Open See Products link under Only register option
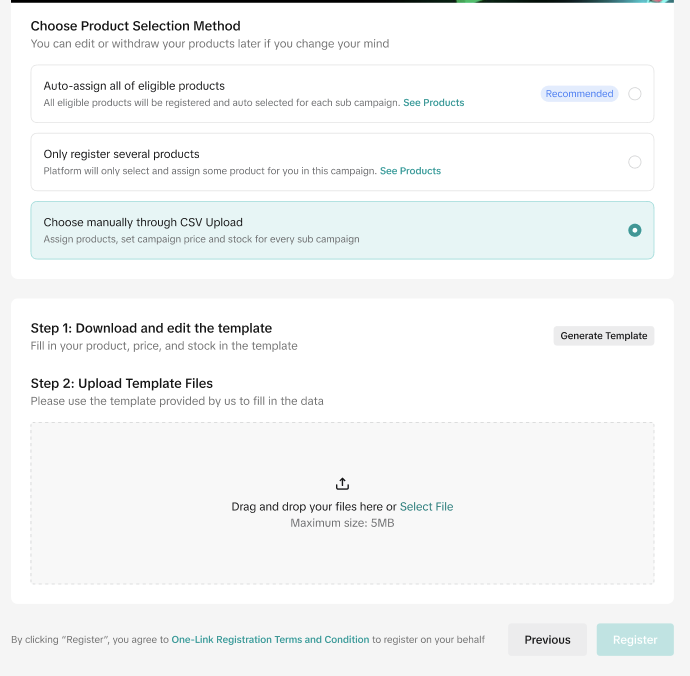Screen dimensions: 690x676 [410, 171]
